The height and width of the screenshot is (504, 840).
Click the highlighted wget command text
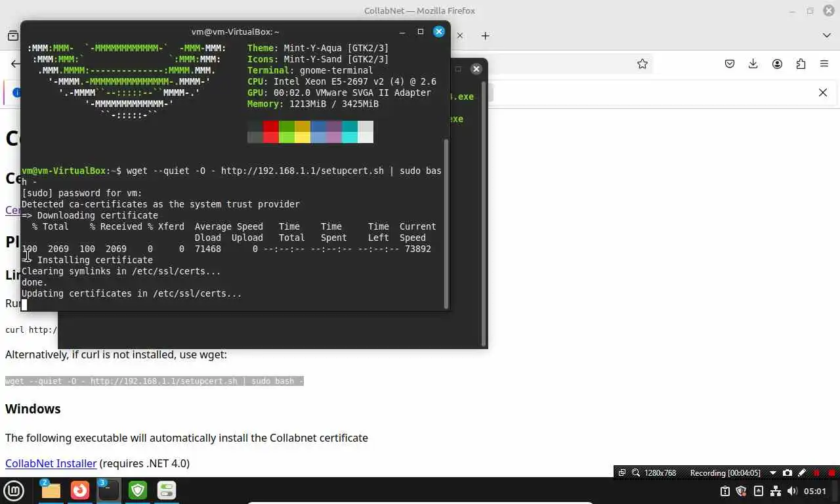(154, 381)
